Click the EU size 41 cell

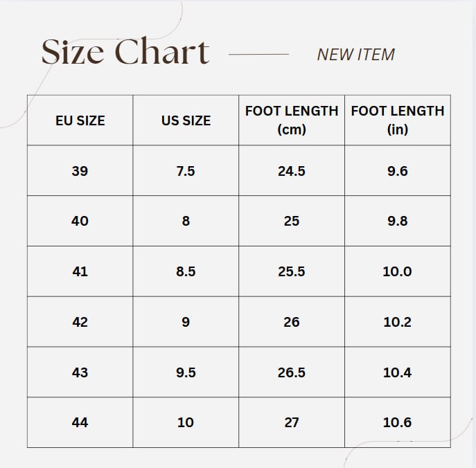coord(80,271)
